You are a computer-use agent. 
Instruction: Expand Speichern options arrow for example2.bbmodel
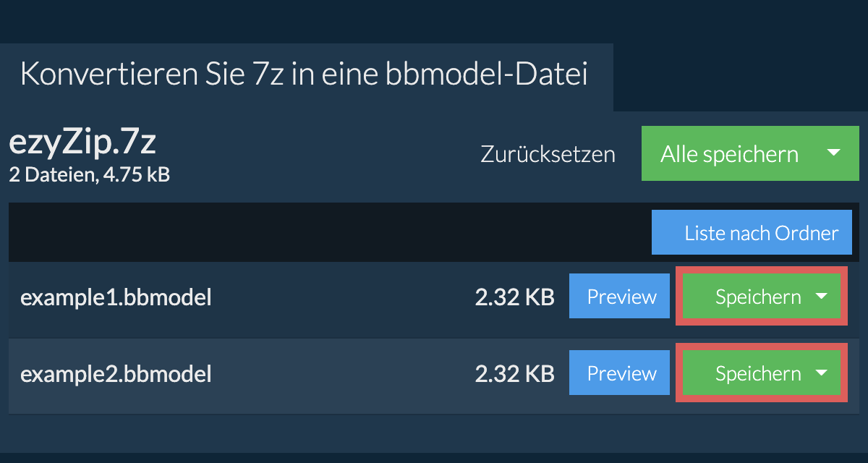[x=821, y=373]
